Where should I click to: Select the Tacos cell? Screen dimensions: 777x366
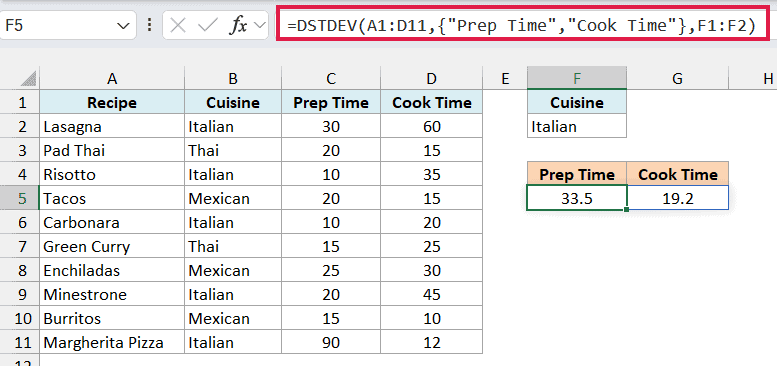pos(112,199)
